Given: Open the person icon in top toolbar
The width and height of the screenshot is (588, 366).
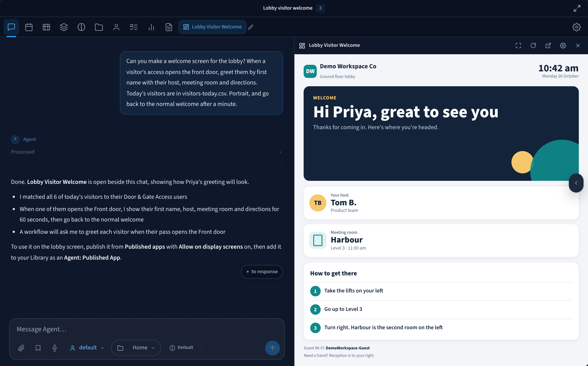Looking at the screenshot, I should pyautogui.click(x=116, y=27).
